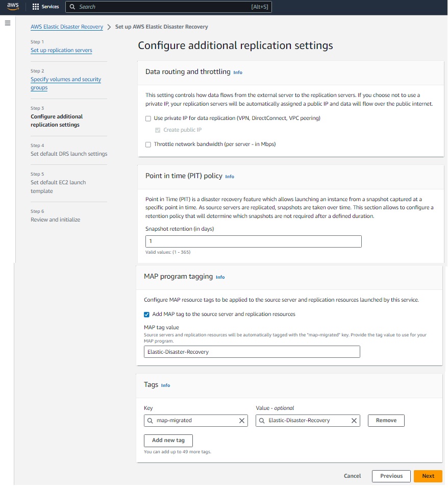Enable Throttle network bandwidth checkbox
Screen dimensions: 448x488
pos(148,144)
